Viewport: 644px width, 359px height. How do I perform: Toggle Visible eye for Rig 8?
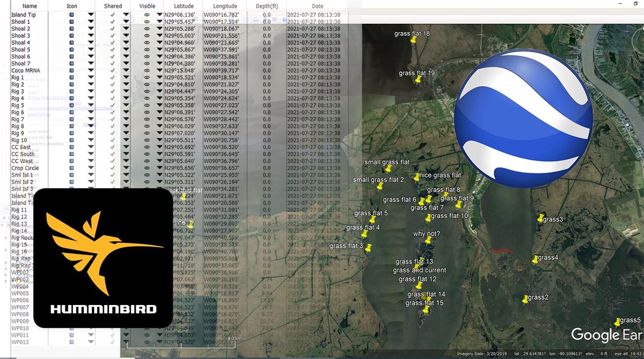147,126
